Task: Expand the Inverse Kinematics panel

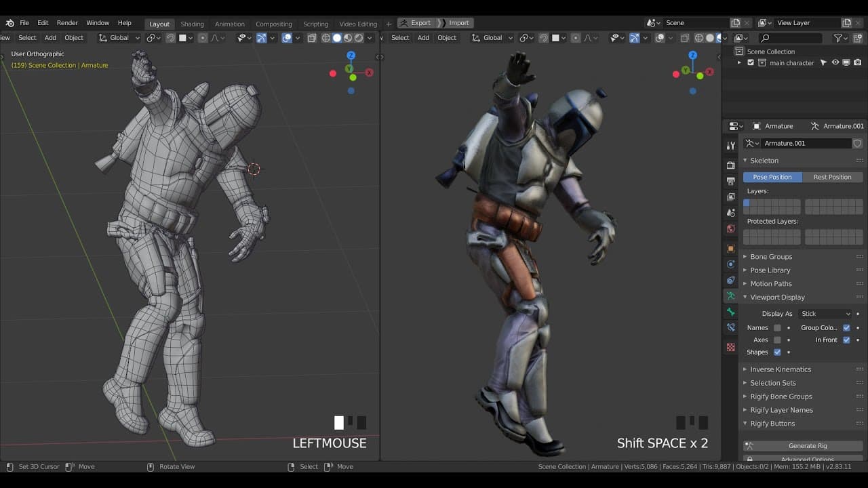Action: (780, 369)
